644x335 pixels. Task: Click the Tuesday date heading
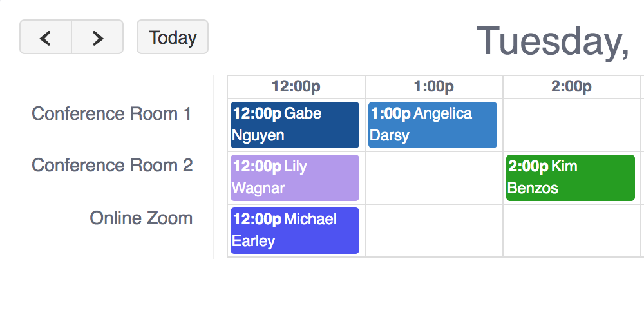point(553,41)
